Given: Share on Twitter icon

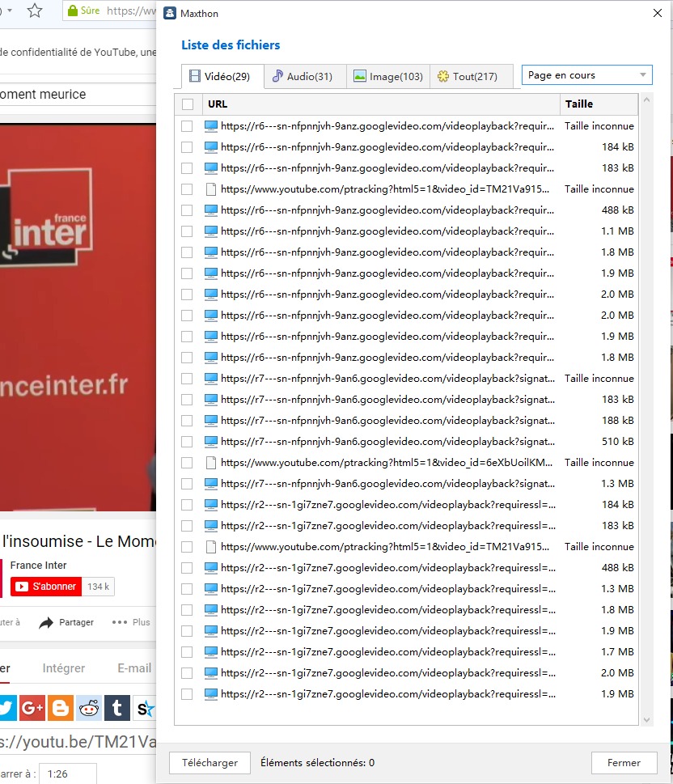Looking at the screenshot, I should [x=7, y=708].
